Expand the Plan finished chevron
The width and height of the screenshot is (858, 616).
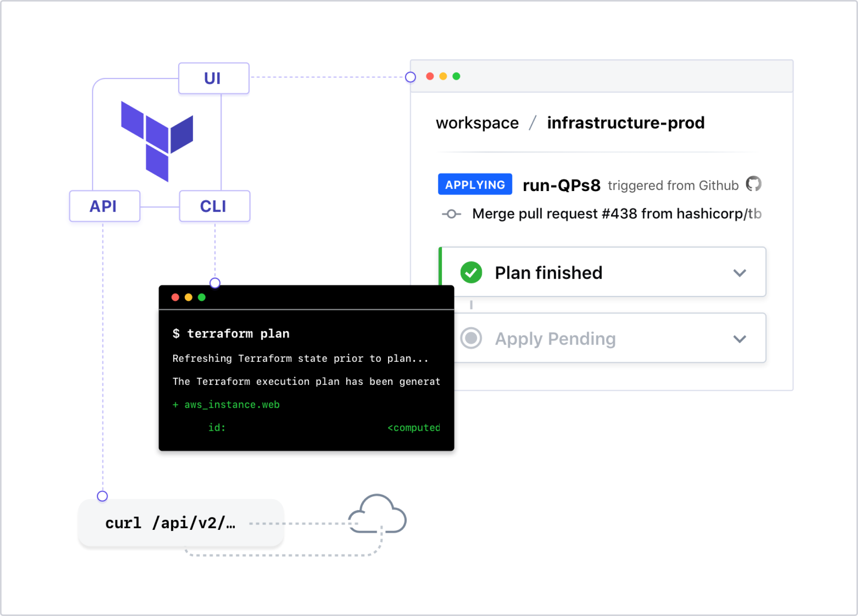pos(739,273)
